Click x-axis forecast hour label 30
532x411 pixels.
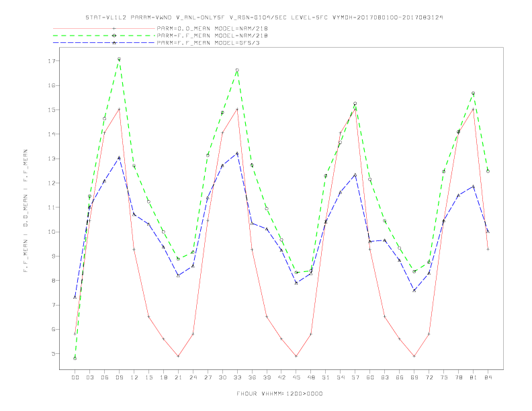pyautogui.click(x=222, y=377)
